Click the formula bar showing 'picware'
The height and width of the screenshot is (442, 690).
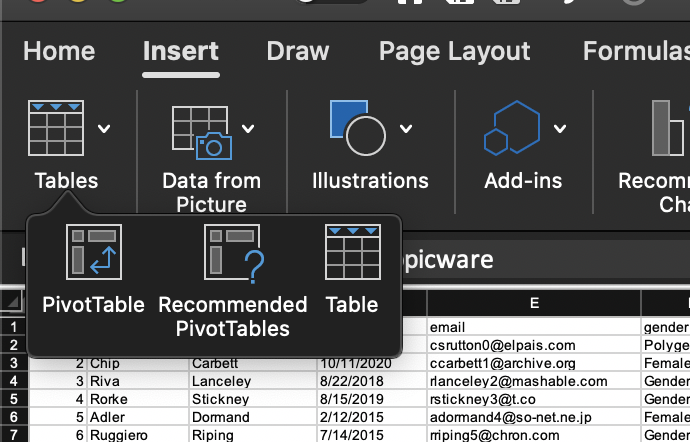point(546,260)
